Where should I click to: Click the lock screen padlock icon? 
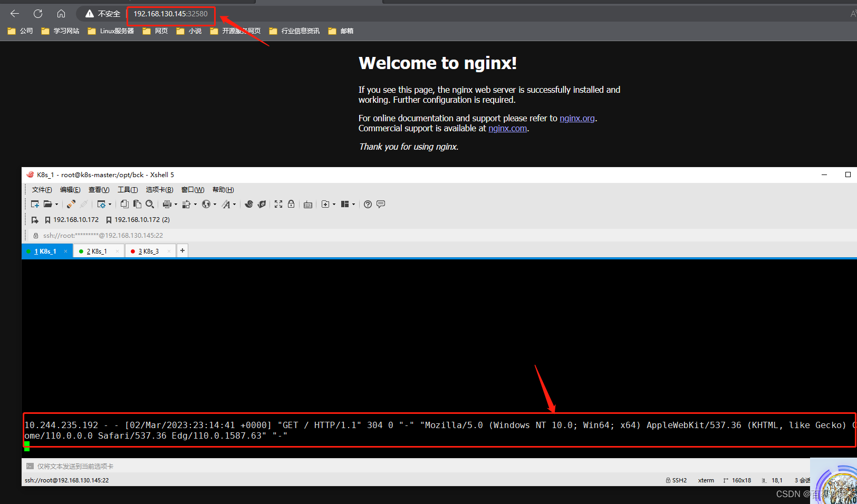point(291,204)
